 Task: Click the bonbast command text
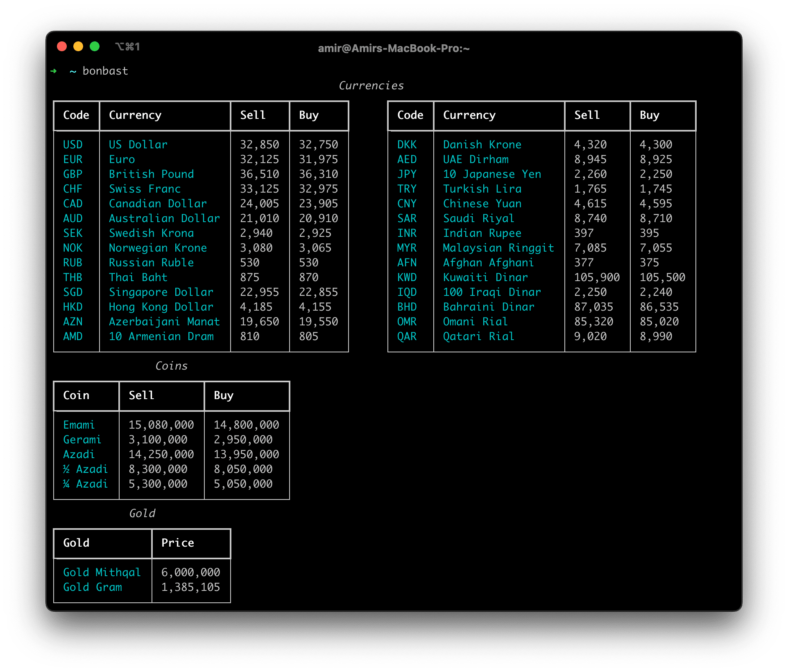point(105,71)
